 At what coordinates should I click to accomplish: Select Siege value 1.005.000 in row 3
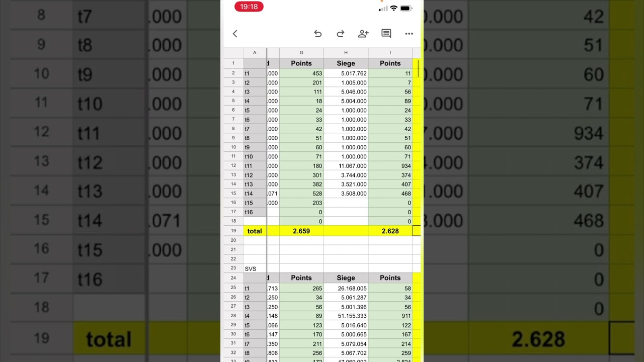click(346, 82)
